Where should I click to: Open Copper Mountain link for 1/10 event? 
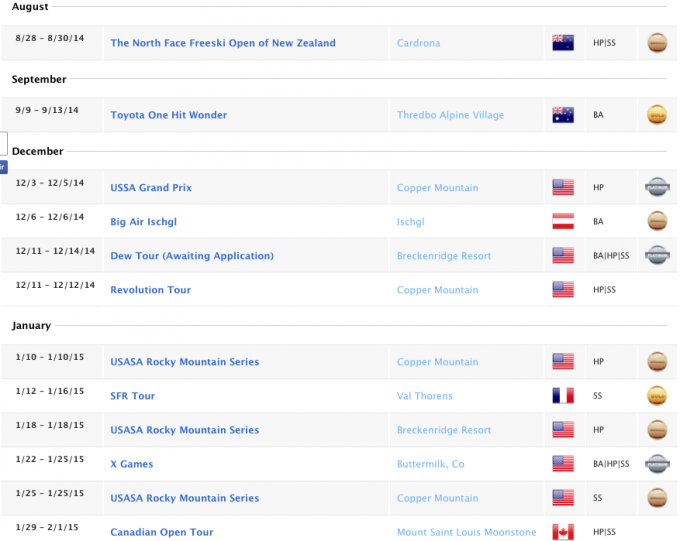tap(437, 362)
